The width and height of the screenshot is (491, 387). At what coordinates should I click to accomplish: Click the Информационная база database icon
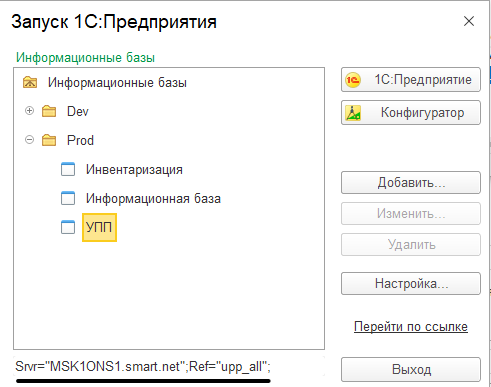68,198
